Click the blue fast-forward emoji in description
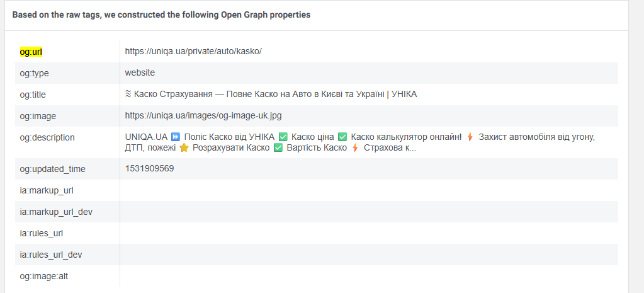644x293 pixels. (x=176, y=137)
